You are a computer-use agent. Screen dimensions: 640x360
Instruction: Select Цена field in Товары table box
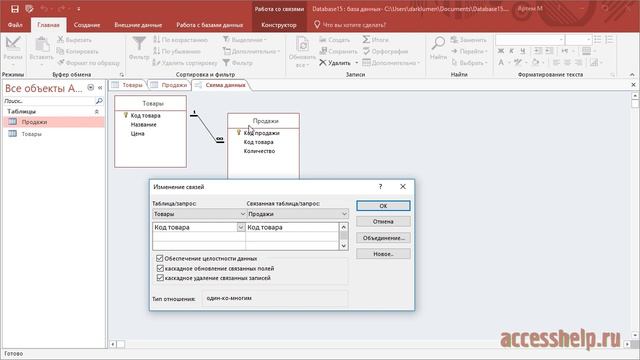coord(138,133)
